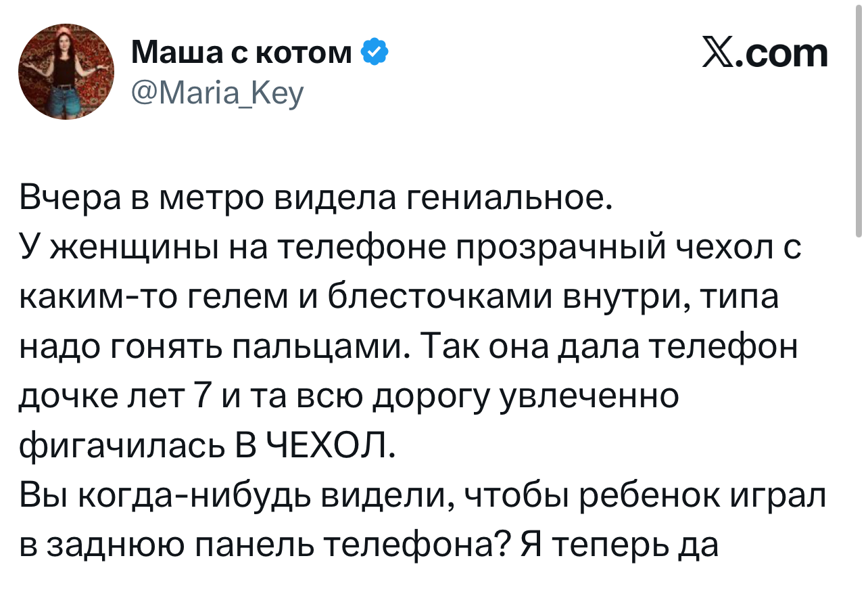Screen dimensions: 868x596
Task: Open the Маша с котом profile name
Action: click(242, 52)
